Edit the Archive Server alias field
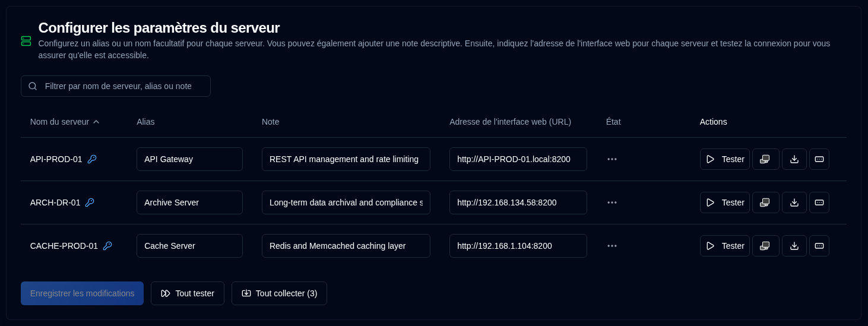The width and height of the screenshot is (868, 326). pyautogui.click(x=189, y=202)
